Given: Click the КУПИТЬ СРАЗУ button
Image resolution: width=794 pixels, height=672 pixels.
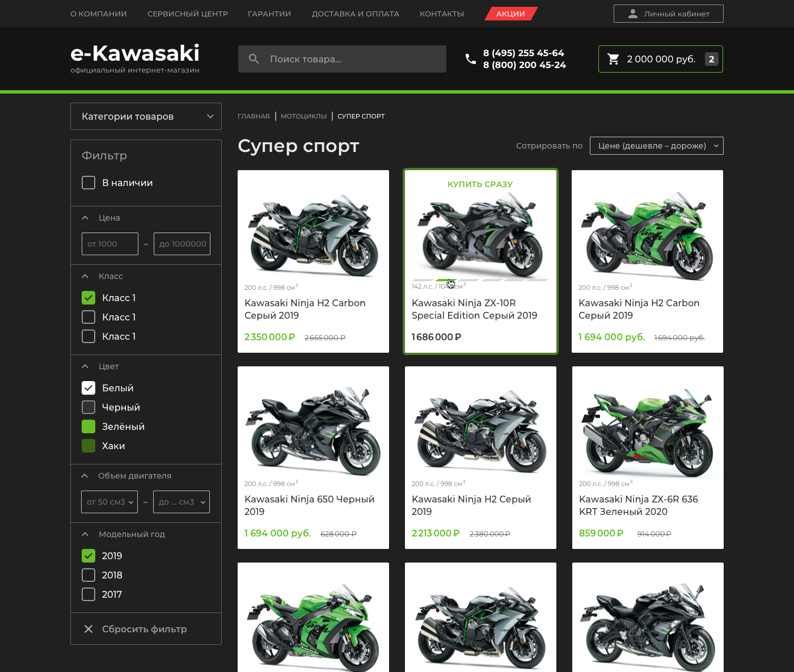Looking at the screenshot, I should click(480, 184).
